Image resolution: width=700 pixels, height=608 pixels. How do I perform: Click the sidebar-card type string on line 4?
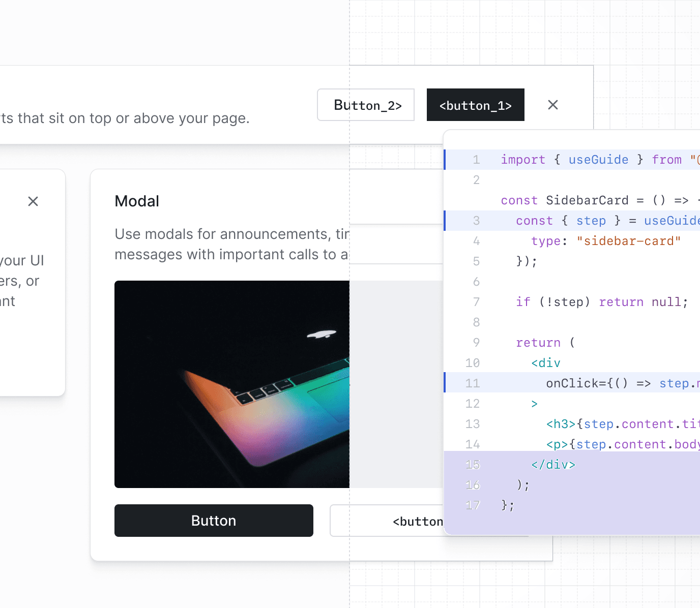click(629, 240)
